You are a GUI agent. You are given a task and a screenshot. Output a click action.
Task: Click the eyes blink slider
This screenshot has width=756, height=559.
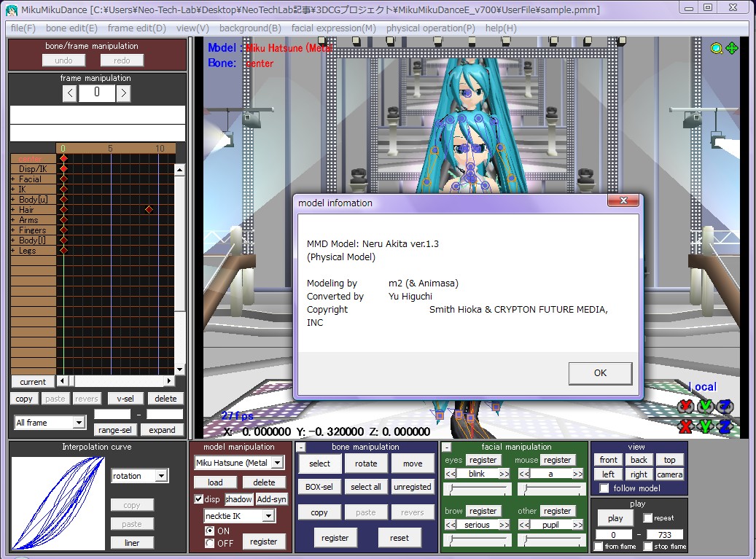pyautogui.click(x=478, y=489)
